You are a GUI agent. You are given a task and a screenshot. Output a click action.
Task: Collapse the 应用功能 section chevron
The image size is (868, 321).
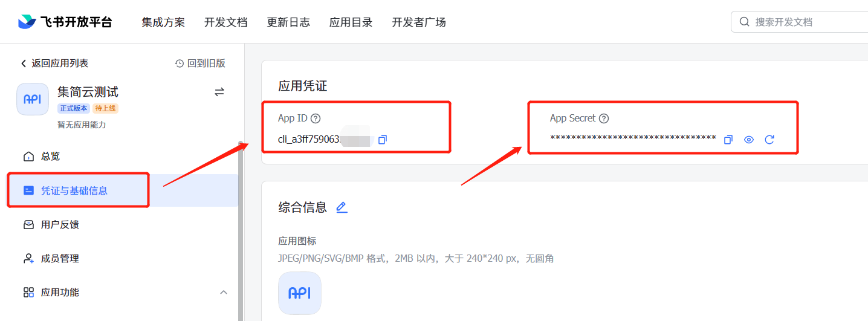click(x=223, y=292)
